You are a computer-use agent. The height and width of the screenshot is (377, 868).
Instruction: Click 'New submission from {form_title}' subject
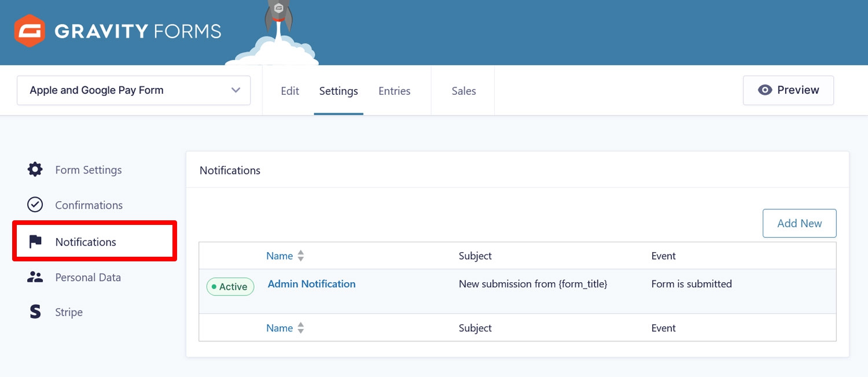pos(533,284)
